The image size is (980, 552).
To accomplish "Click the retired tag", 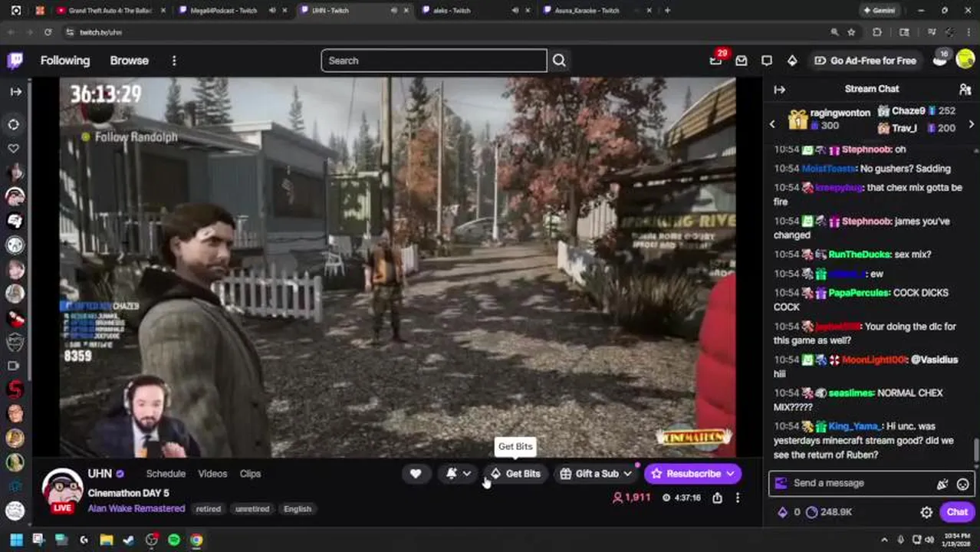I will pos(208,509).
